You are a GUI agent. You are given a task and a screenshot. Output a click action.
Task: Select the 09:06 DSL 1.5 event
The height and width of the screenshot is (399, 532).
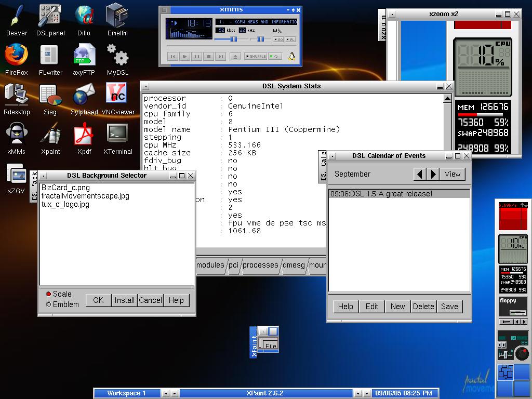(399, 194)
